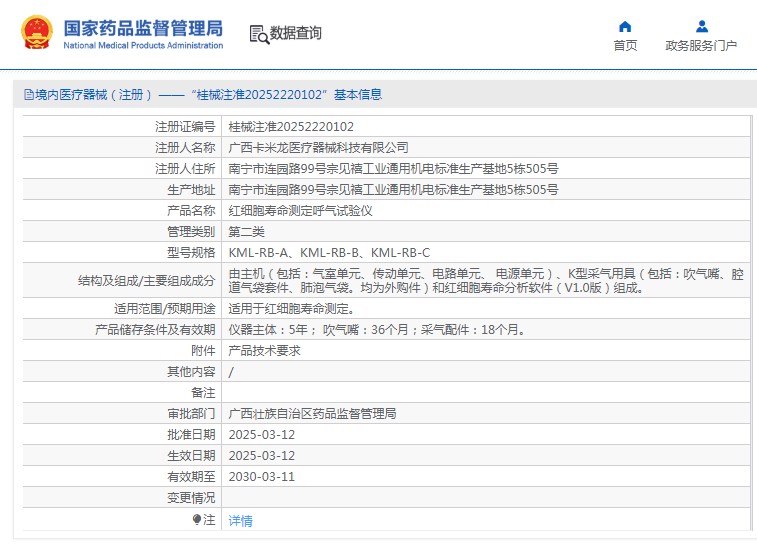Viewport: 757px width, 548px height.
Task: Click the expiry date 2030-03-11
Action: (262, 476)
